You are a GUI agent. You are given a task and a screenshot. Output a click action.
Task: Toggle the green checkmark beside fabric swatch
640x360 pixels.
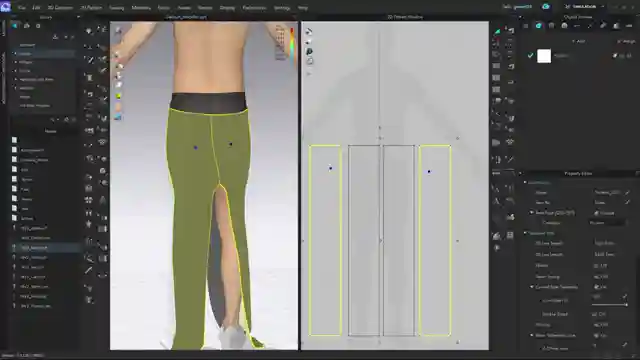tap(530, 56)
